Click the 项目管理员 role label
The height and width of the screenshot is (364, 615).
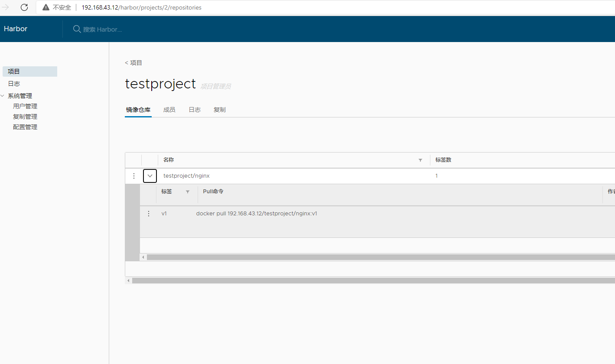(x=215, y=87)
